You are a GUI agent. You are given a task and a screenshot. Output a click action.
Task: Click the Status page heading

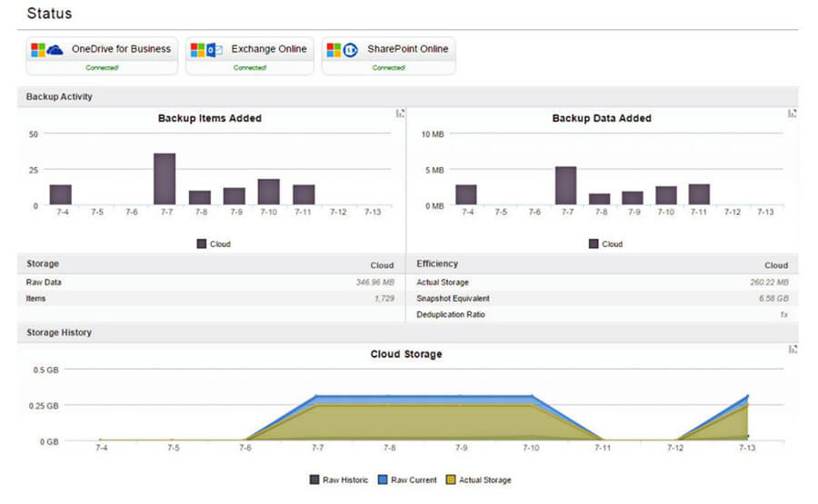[50, 14]
